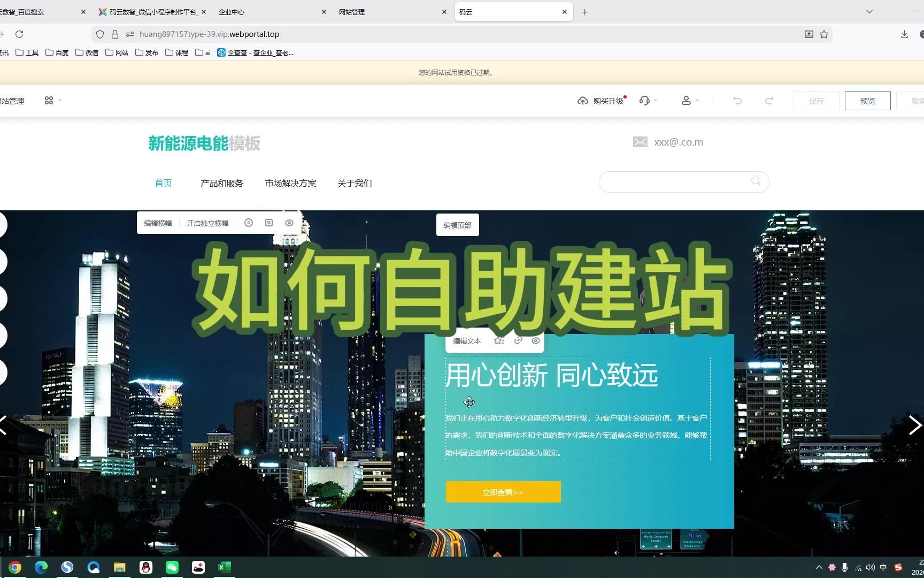Toggle banner visibility eye icon
This screenshot has height=578, width=924.
pyautogui.click(x=289, y=223)
